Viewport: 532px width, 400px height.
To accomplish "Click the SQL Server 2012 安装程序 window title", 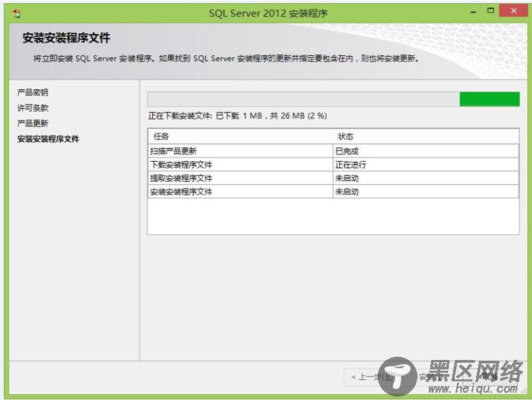I will (x=268, y=13).
